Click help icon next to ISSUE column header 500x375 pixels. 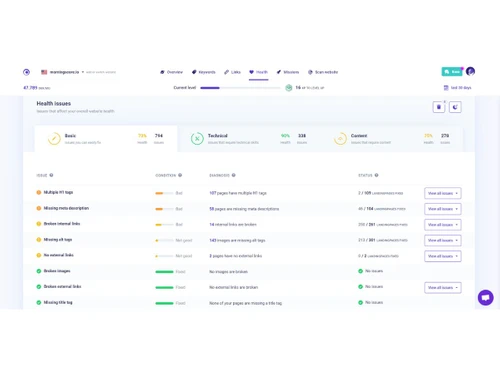51,175
